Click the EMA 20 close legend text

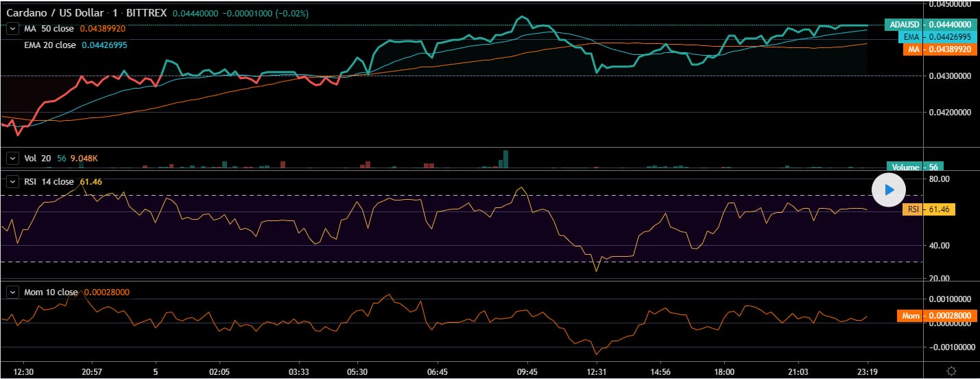click(x=50, y=45)
